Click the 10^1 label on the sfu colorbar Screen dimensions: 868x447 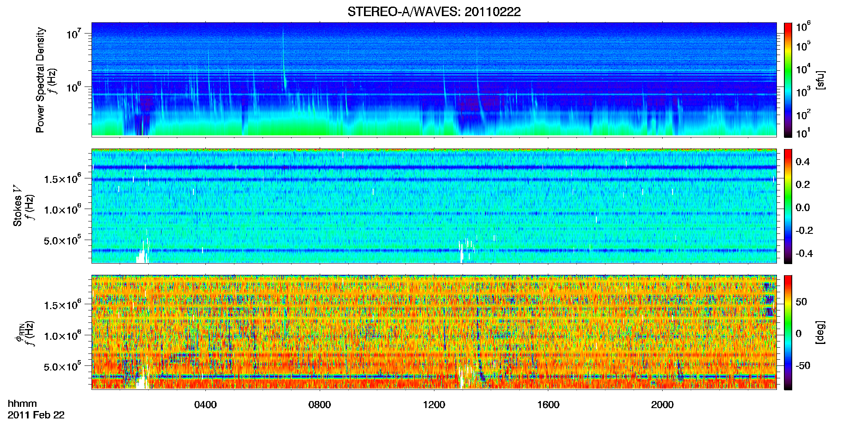(x=803, y=133)
